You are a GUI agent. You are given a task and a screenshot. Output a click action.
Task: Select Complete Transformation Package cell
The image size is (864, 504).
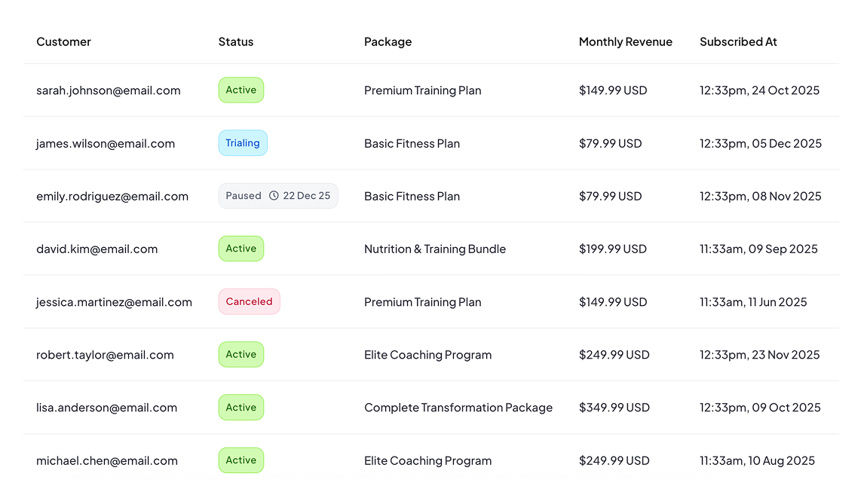pos(458,408)
